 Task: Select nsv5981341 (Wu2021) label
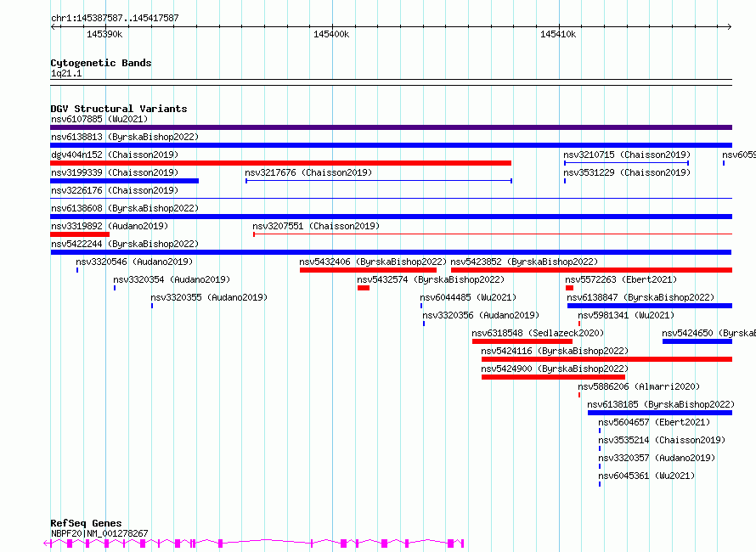626,315
